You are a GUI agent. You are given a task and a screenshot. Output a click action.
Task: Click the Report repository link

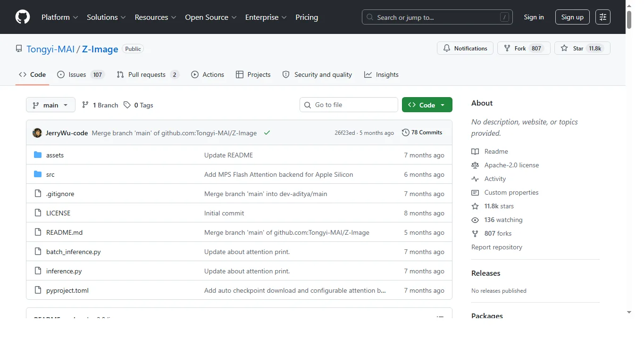click(x=497, y=247)
